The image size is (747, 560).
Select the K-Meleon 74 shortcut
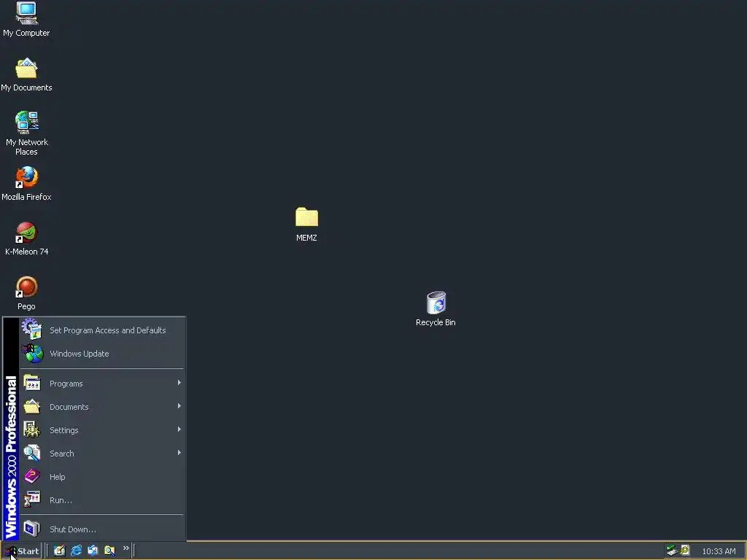(x=26, y=238)
